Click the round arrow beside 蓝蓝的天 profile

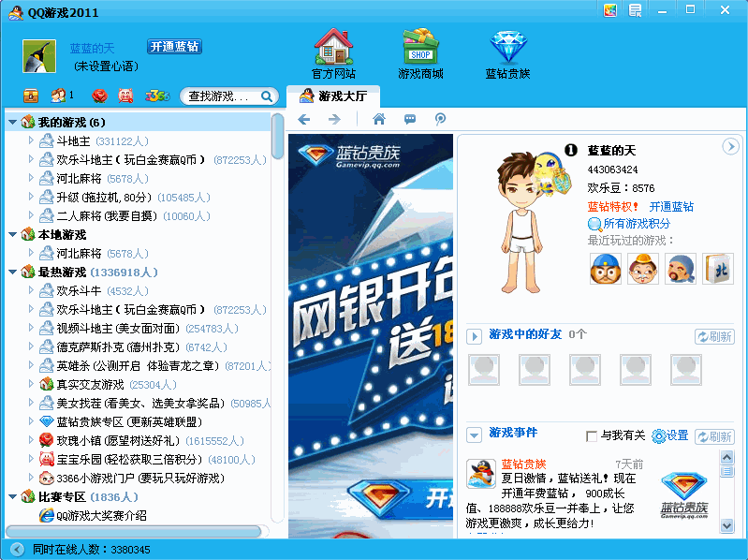coord(730,146)
